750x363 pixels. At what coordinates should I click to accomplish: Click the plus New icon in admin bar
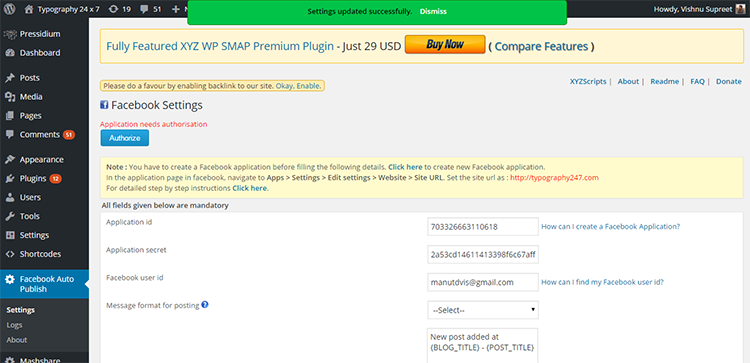point(176,9)
